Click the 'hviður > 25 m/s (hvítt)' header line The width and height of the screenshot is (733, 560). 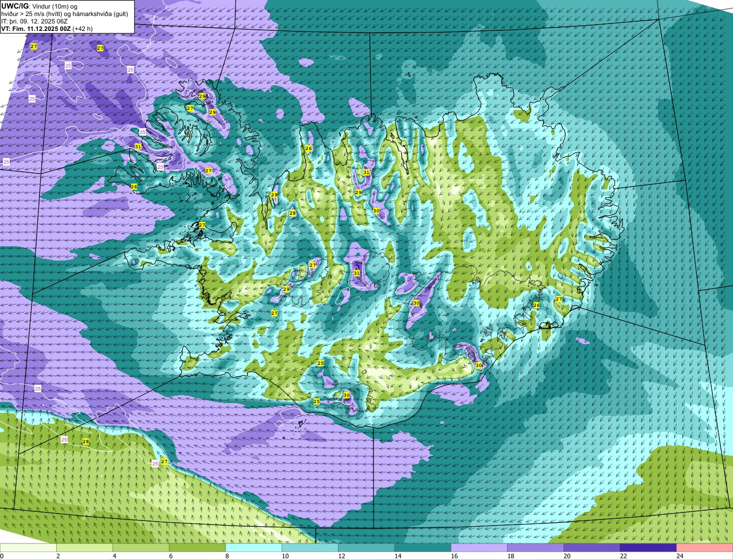66,14
